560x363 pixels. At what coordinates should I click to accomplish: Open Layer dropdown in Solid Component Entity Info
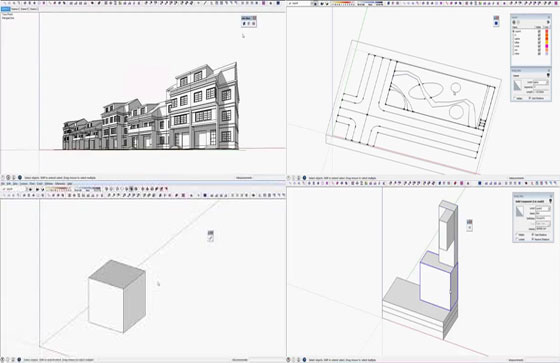click(543, 209)
